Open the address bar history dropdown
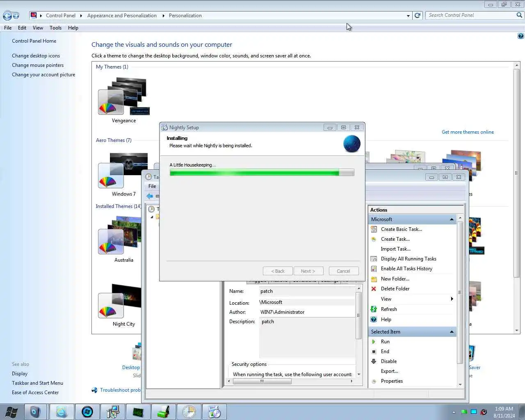The width and height of the screenshot is (525, 420). 408,16
